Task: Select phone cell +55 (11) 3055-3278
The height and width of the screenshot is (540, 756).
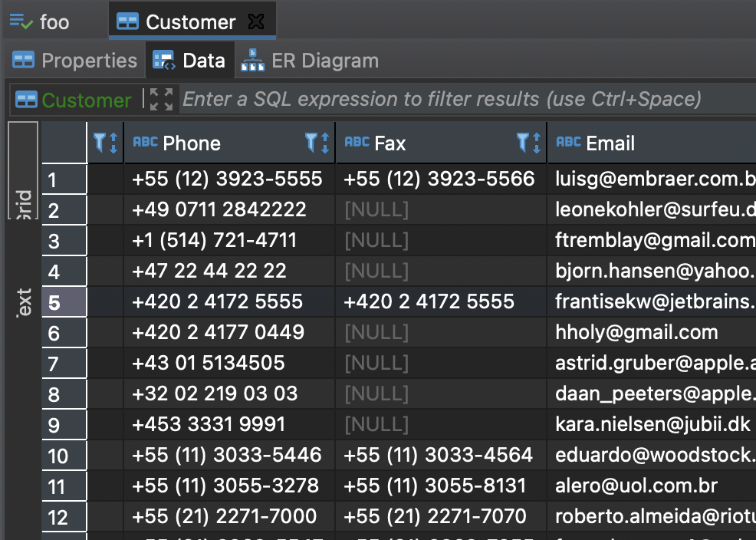Action: 229,486
